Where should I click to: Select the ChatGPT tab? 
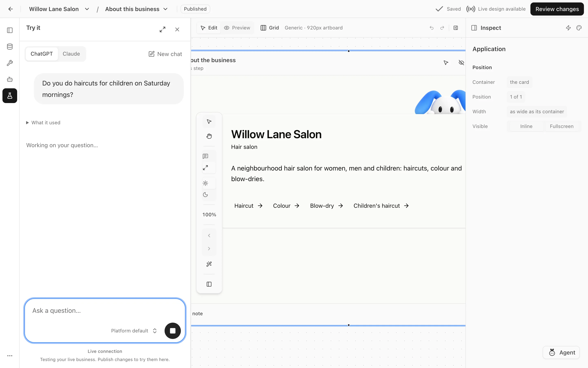[x=42, y=54]
